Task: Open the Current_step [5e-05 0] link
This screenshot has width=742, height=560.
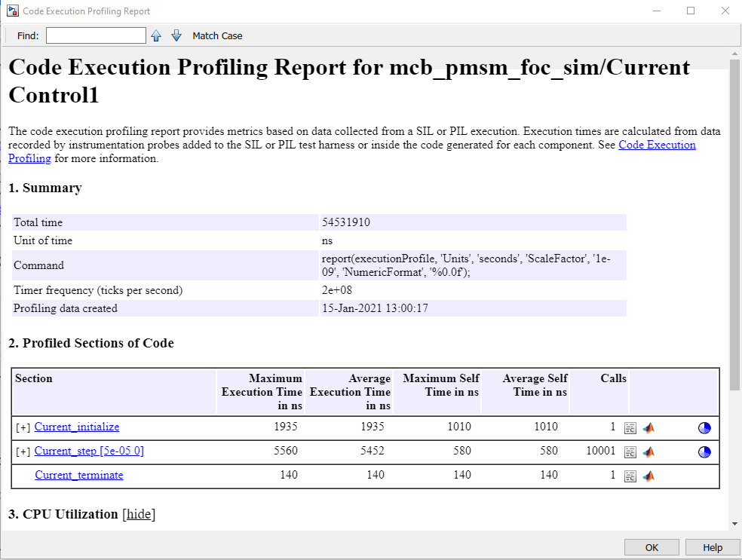Action: [x=89, y=451]
